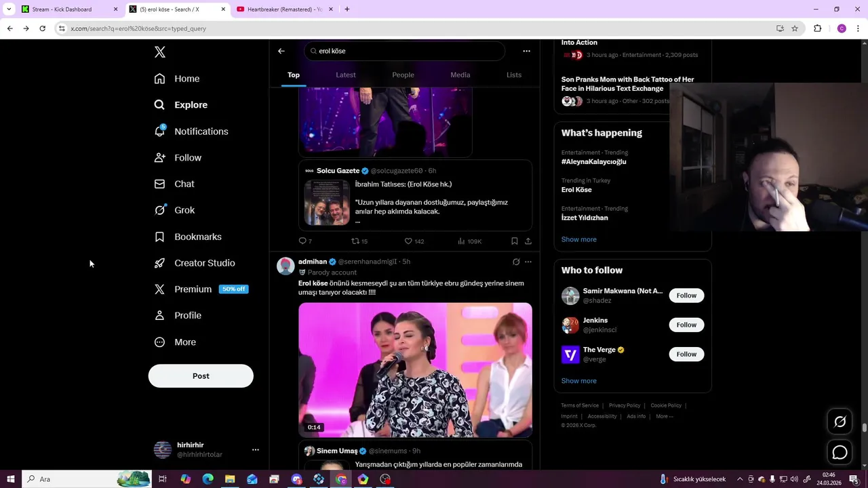
Task: Open Explore in the sidebar
Action: (180, 105)
